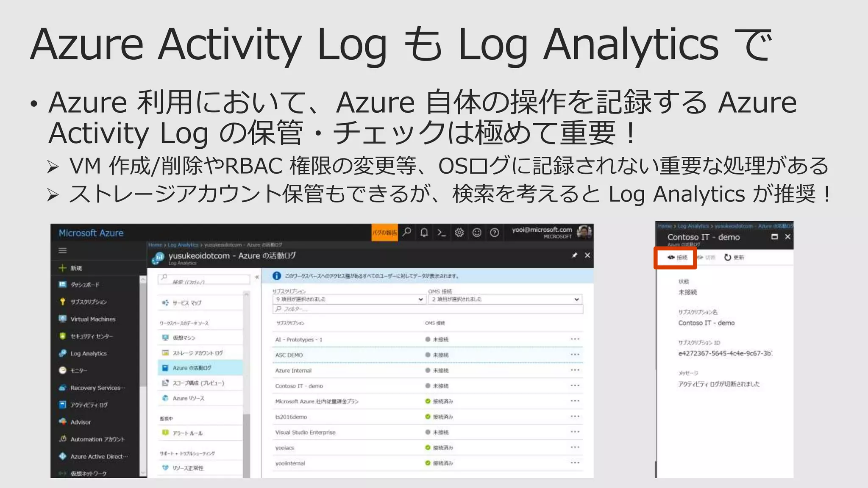This screenshot has width=868, height=488.
Task: Collapse the workspace menu with chevron
Action: [257, 277]
